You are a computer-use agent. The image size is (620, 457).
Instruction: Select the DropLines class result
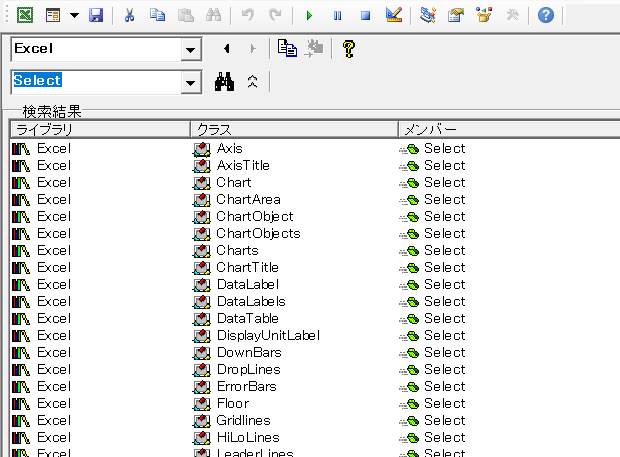pos(249,370)
